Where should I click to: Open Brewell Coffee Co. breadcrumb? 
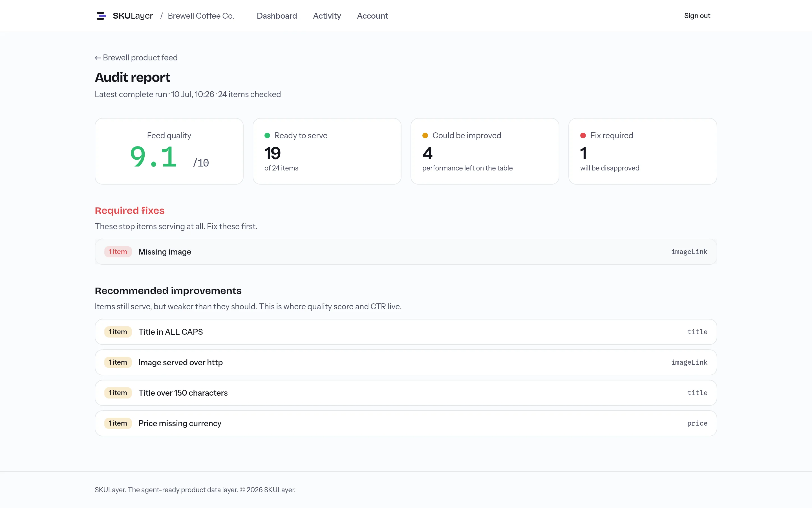[201, 16]
